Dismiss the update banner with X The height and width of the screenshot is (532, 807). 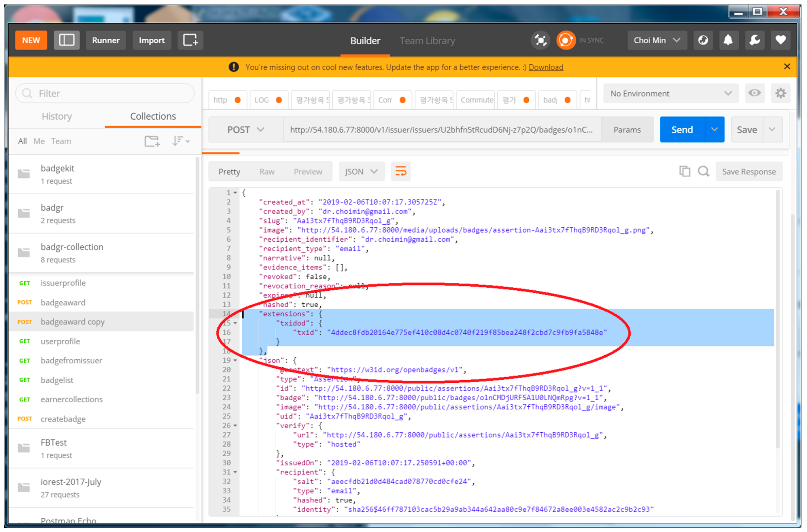[787, 66]
